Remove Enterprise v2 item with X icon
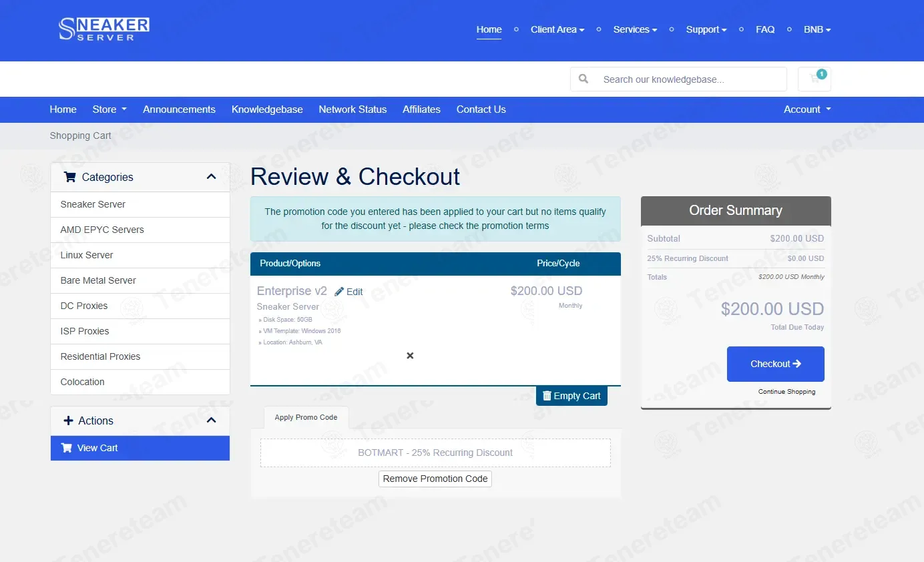924x562 pixels. pos(410,356)
